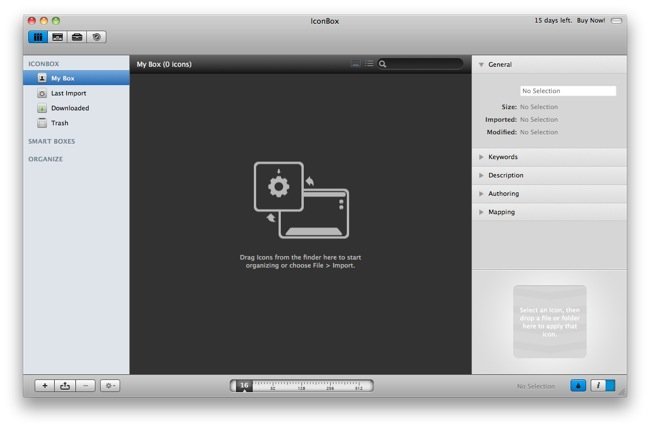The height and width of the screenshot is (429, 650).
Task: Click the icon size slider handle at 16
Action: (244, 386)
